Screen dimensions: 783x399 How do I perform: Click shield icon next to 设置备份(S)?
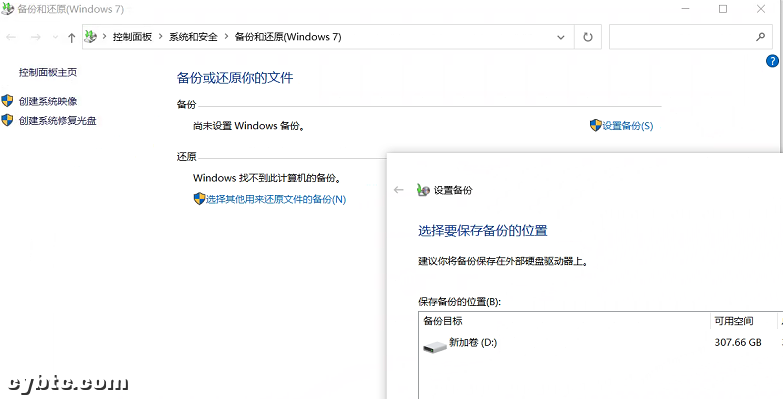click(596, 125)
